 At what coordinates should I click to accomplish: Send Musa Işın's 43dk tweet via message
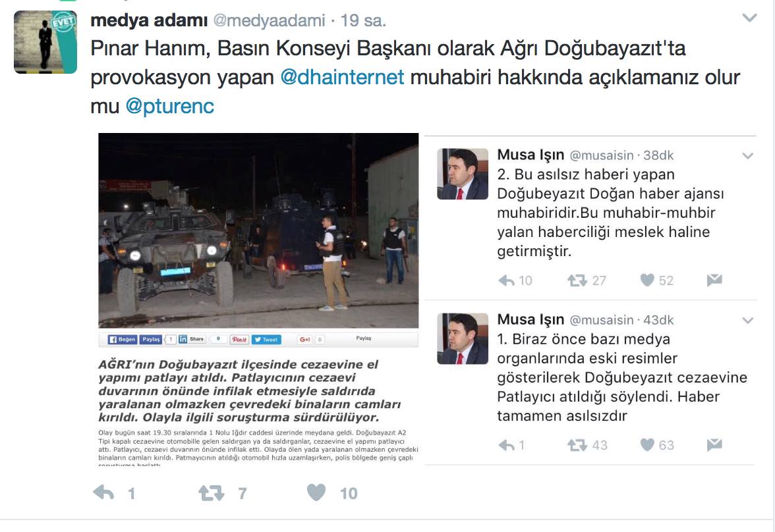[x=714, y=444]
